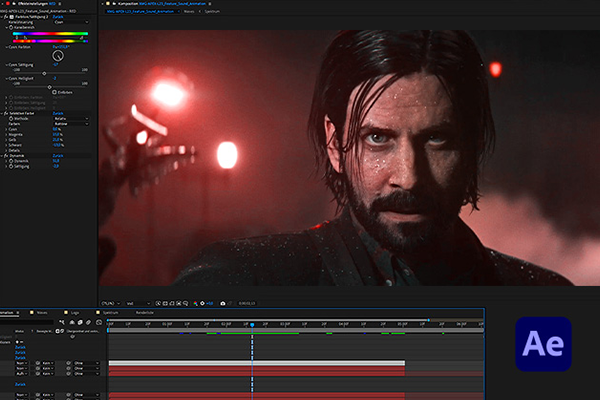Viewport: 600px width, 400px height.
Task: Open the Effekteinstellungen panel menu
Action: tap(60, 3)
